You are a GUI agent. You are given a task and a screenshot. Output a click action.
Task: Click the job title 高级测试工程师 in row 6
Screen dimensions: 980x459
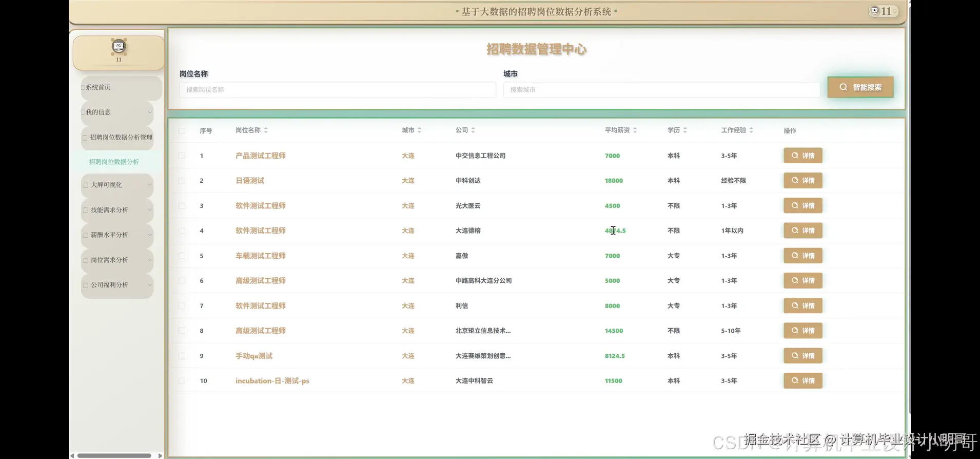(x=261, y=281)
